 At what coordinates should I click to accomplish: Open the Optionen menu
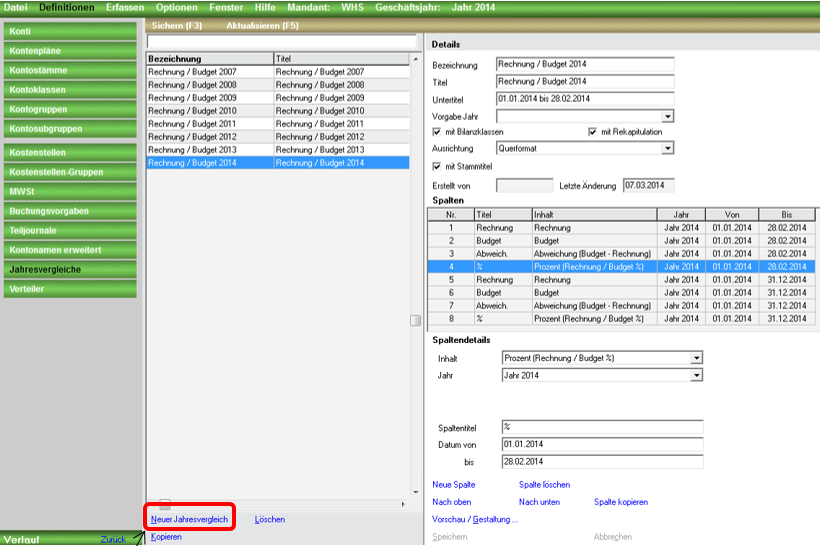click(x=176, y=7)
